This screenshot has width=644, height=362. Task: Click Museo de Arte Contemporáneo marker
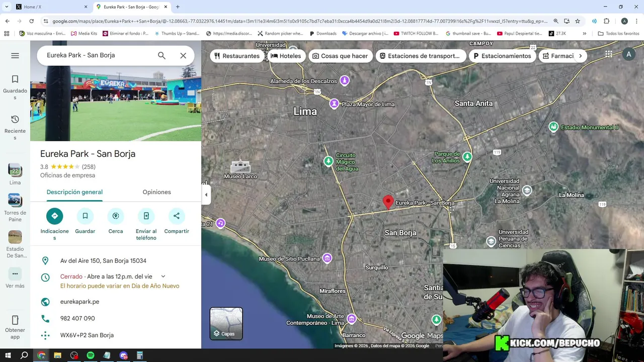[352, 319]
